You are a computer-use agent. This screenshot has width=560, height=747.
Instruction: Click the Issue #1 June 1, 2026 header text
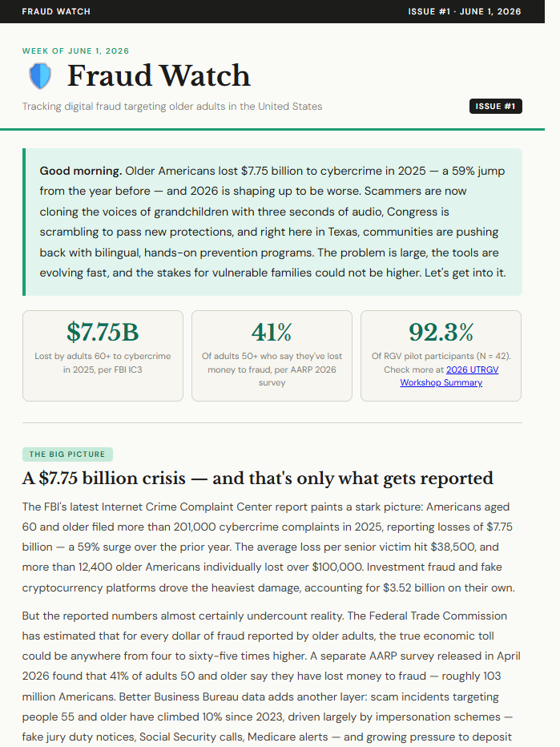(465, 11)
